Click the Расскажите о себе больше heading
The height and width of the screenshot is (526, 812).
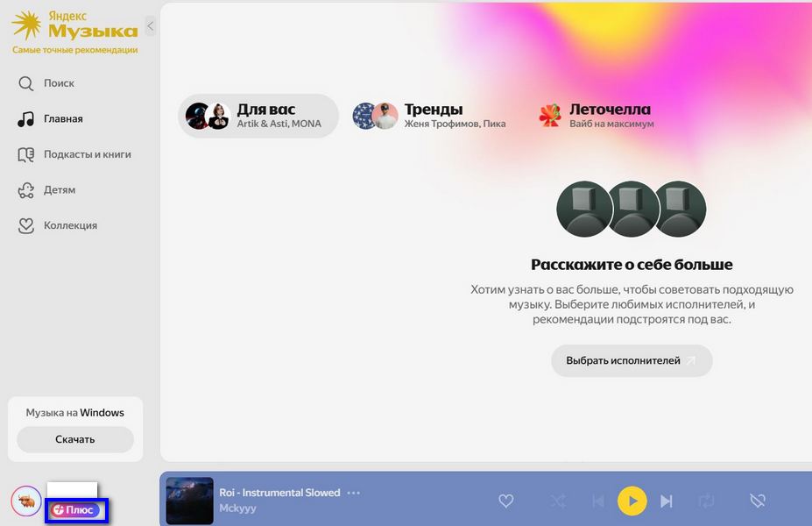(632, 265)
